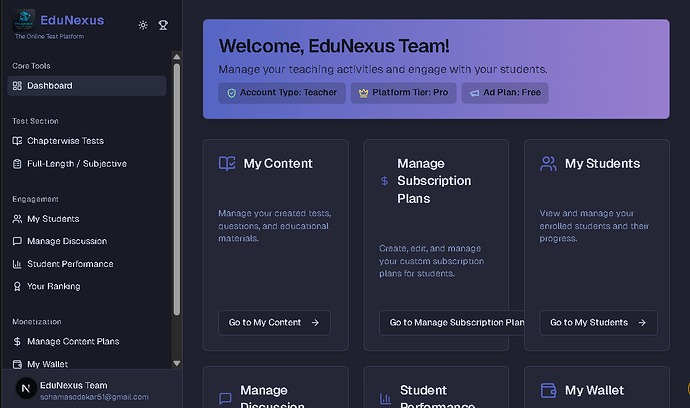Click the Manage Discussion chat icon in sidebar

pyautogui.click(x=17, y=241)
